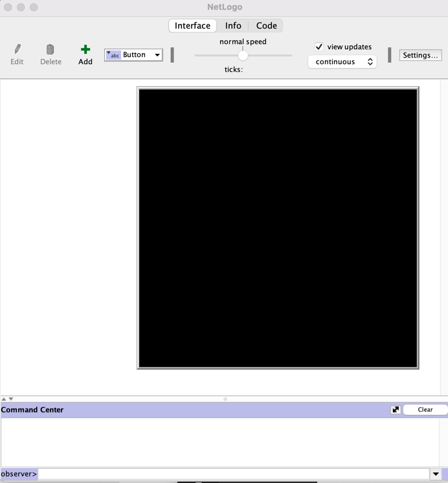Click the speed slider knob
Image resolution: width=448 pixels, height=483 pixels.
tap(243, 56)
